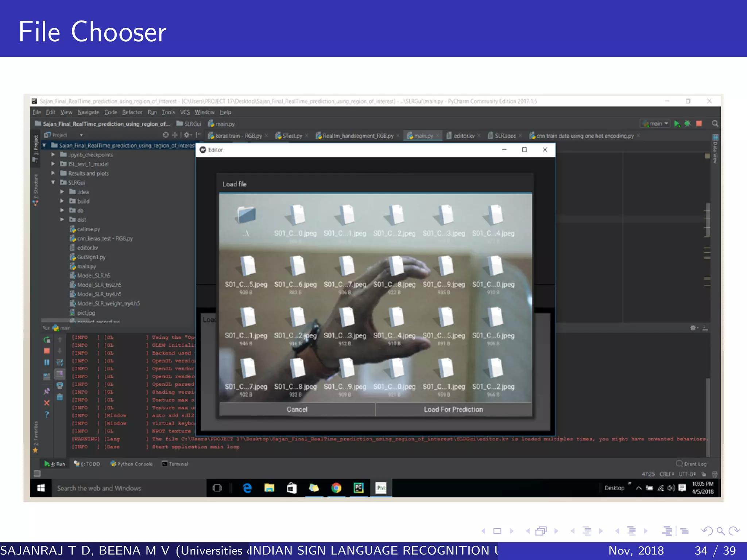Click the Load For Prediction button
Image resolution: width=747 pixels, height=560 pixels.
coord(453,409)
